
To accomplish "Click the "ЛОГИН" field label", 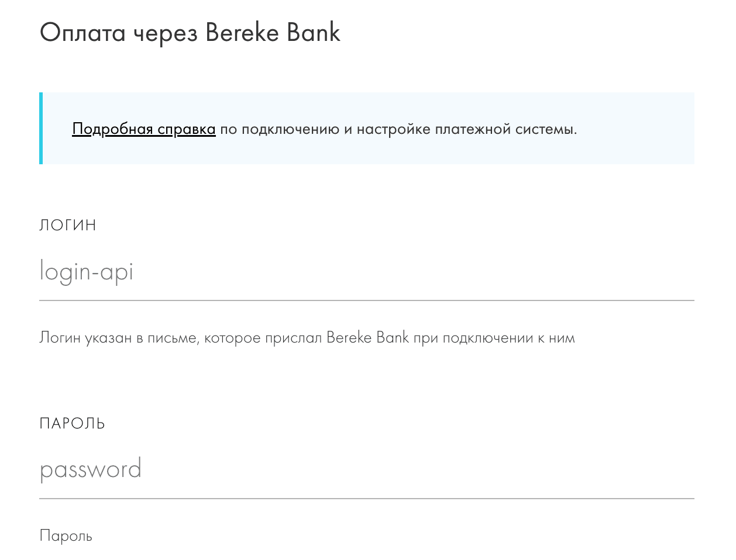I will click(x=68, y=226).
